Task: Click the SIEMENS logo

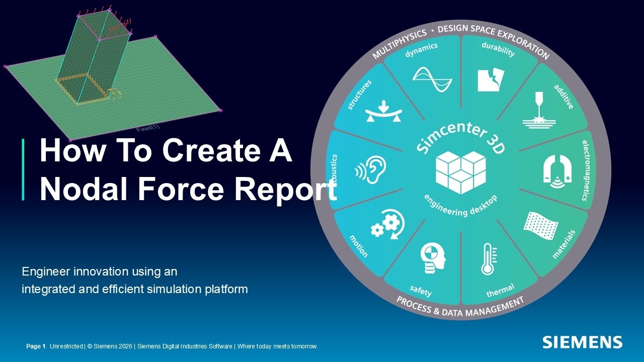Action: (582, 342)
